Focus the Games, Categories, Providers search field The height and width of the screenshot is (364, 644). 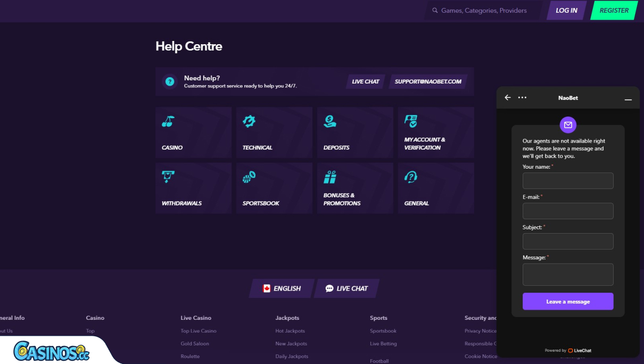483,11
